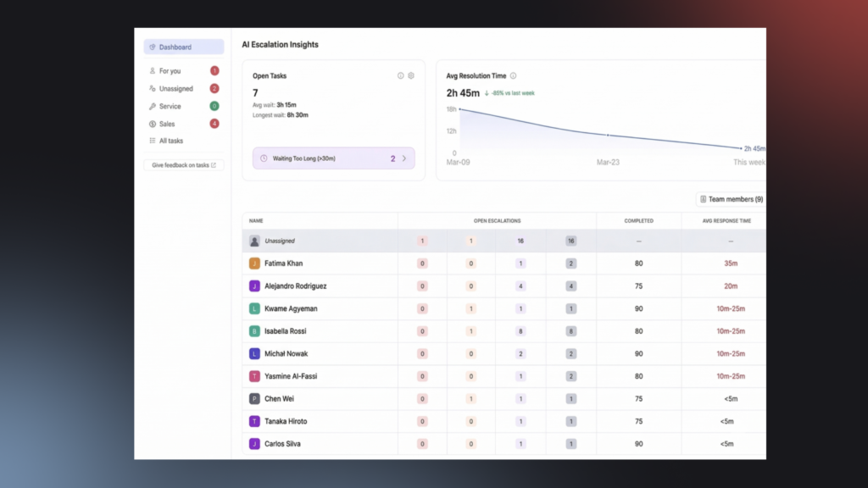Click info icon next to Avg Resolution Time

[514, 75]
